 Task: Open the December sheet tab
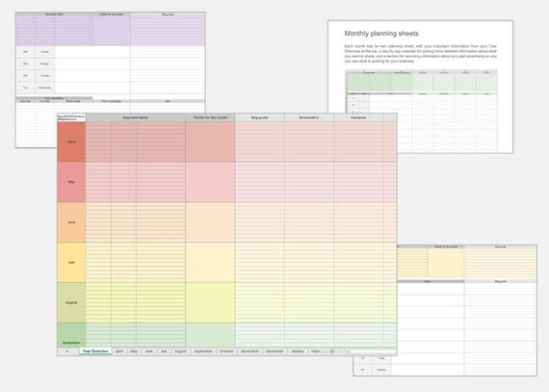(x=274, y=351)
